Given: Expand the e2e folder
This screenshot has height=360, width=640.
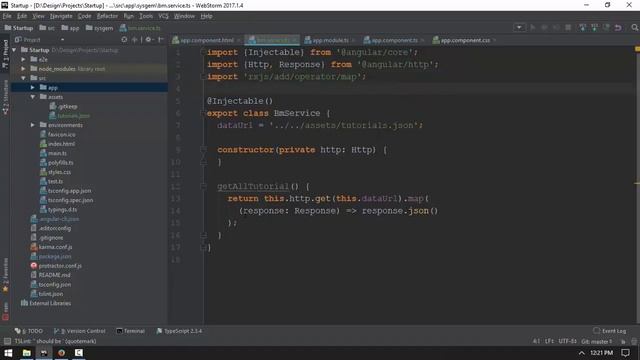Looking at the screenshot, I should tap(24, 59).
